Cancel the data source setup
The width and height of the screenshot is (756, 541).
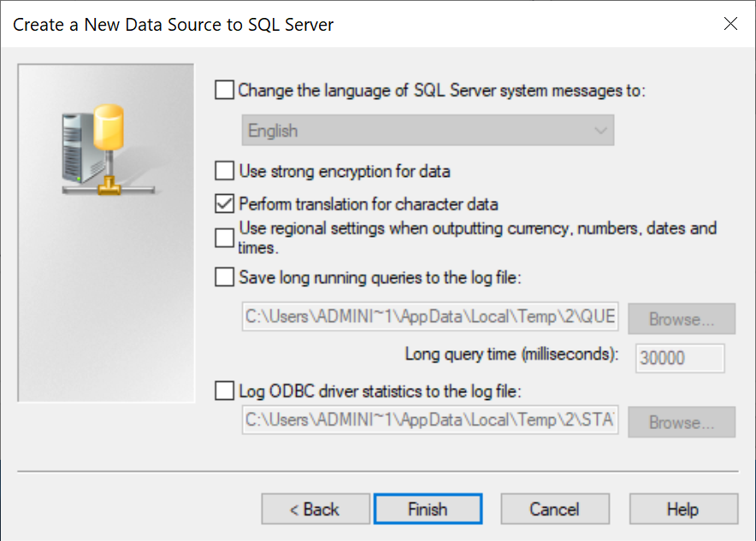click(554, 509)
